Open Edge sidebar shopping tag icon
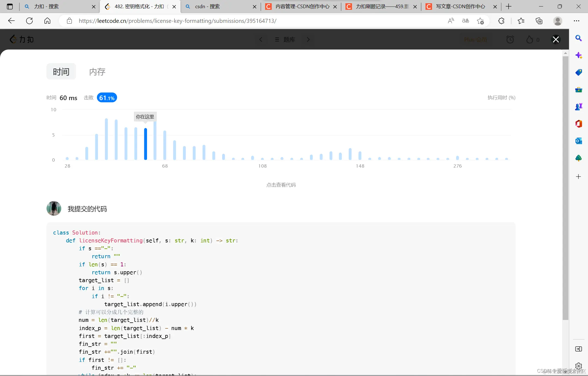The height and width of the screenshot is (376, 588). tap(578, 72)
